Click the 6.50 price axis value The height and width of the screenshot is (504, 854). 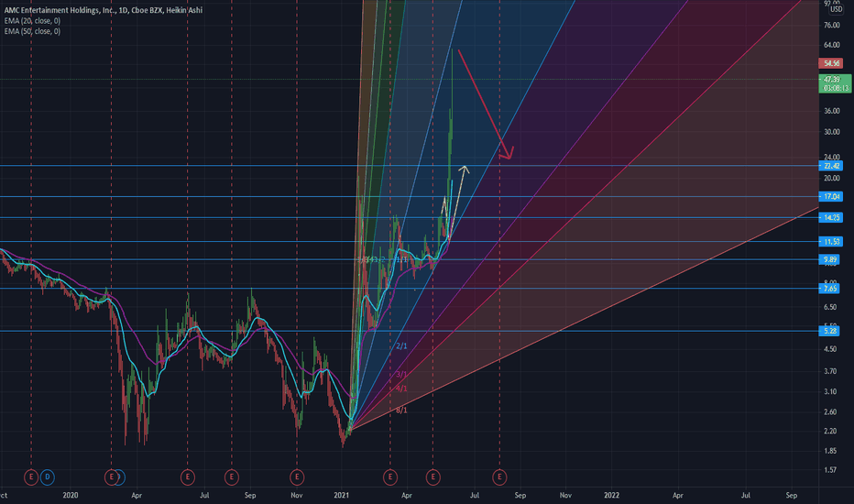830,307
